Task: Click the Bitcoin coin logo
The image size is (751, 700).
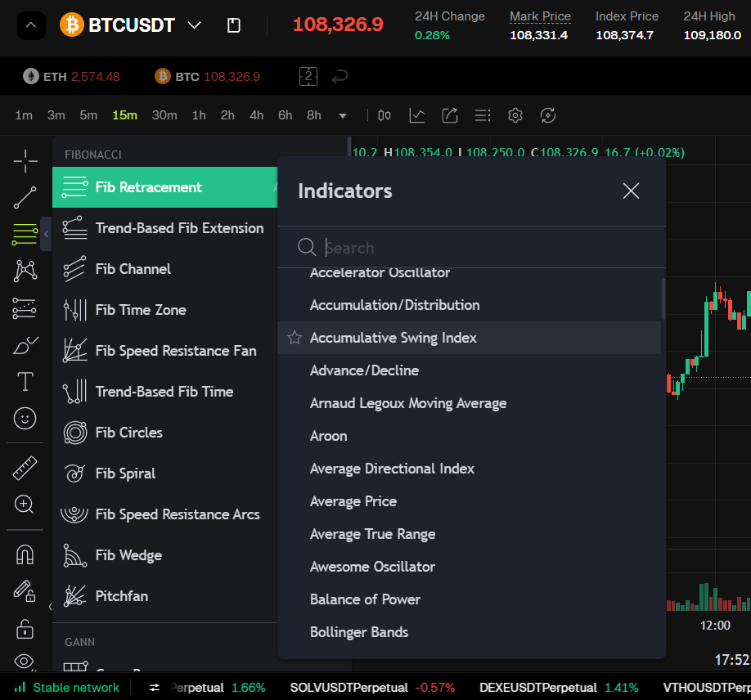Action: point(71,25)
